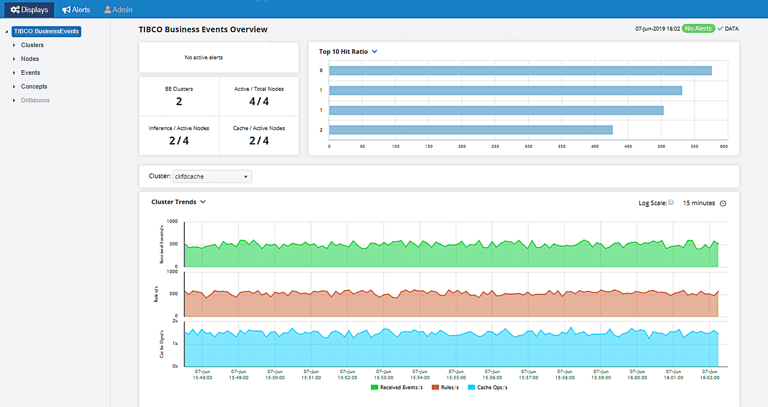Expand the Clusters tree arrow
This screenshot has width=768, height=407.
[x=14, y=45]
